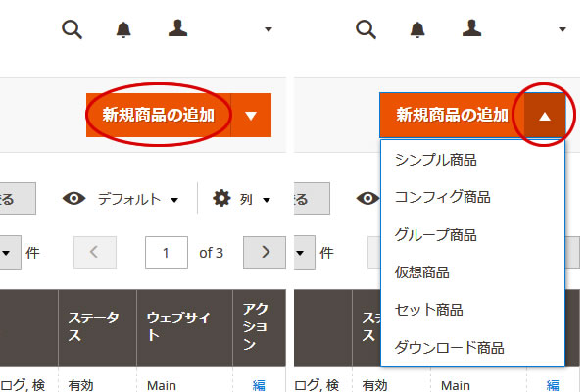The image size is (588, 392).
Task: Click the eye icon beside デフォルト
Action: (x=73, y=199)
